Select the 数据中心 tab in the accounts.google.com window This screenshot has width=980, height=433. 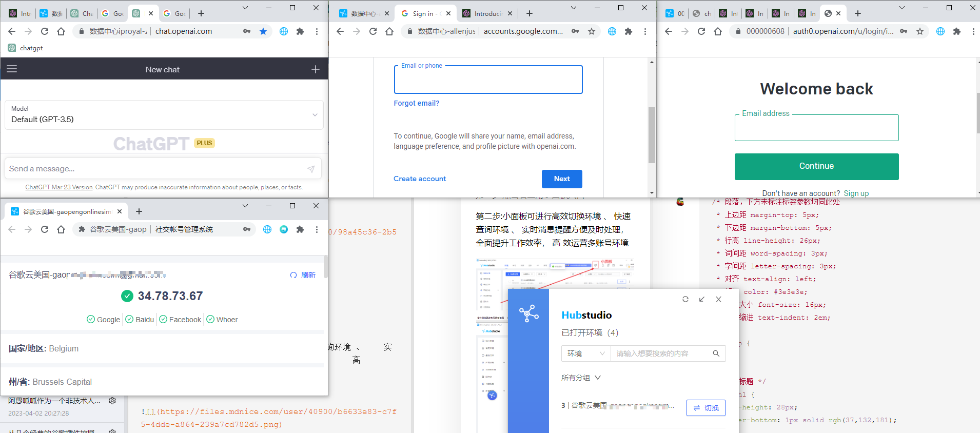click(364, 13)
